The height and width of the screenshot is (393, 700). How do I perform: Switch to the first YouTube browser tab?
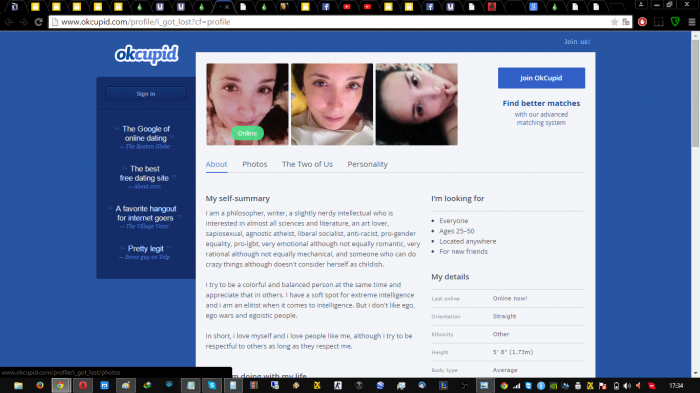[x=346, y=7]
